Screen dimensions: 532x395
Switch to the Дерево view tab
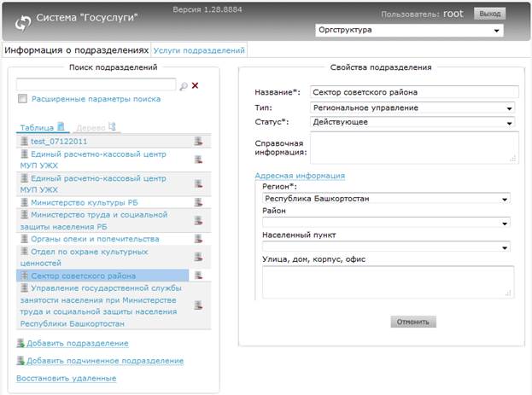[x=96, y=127]
